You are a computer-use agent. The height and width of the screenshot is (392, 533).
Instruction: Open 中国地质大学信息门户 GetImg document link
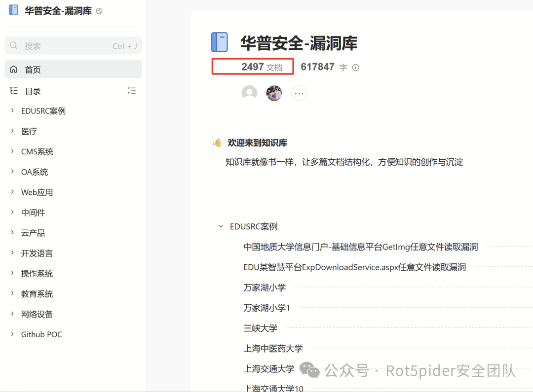[x=361, y=247]
